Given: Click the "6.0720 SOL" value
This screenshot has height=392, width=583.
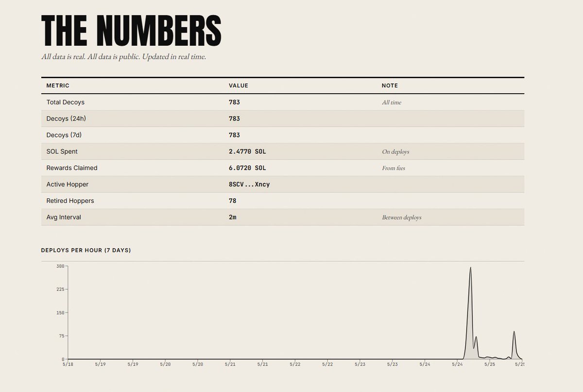Looking at the screenshot, I should point(247,168).
